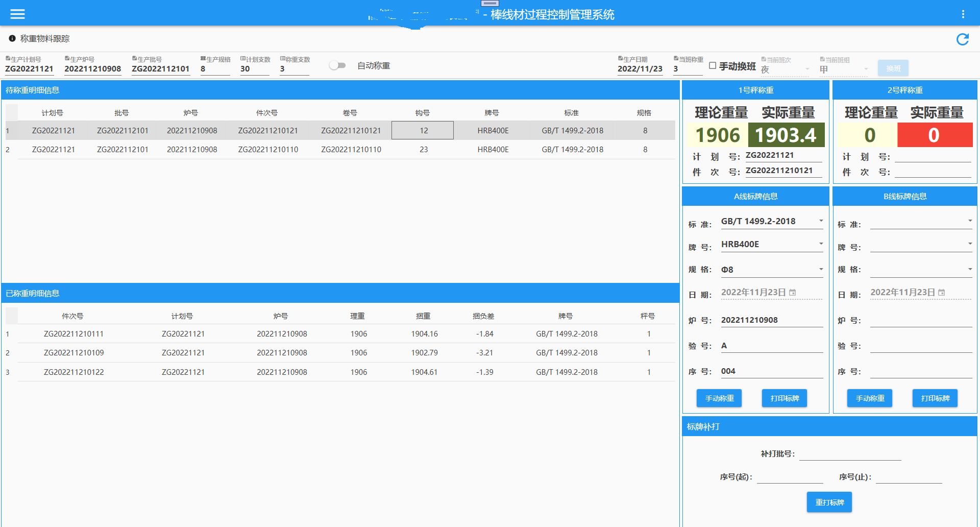Open the vertical three-dot options menu
The width and height of the screenshot is (980, 527).
(x=963, y=14)
